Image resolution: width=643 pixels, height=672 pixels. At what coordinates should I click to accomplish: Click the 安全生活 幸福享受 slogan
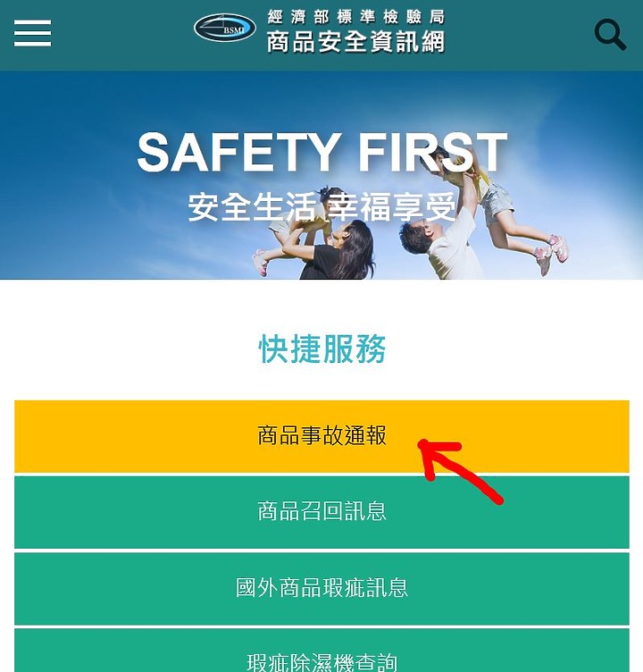tap(321, 207)
